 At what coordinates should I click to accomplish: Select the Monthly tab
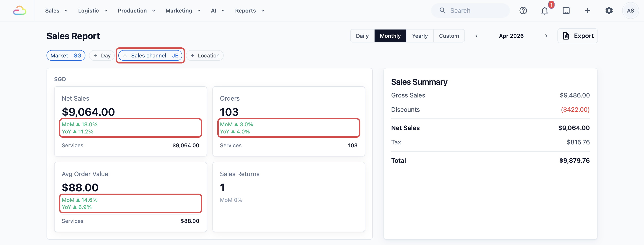coord(390,36)
